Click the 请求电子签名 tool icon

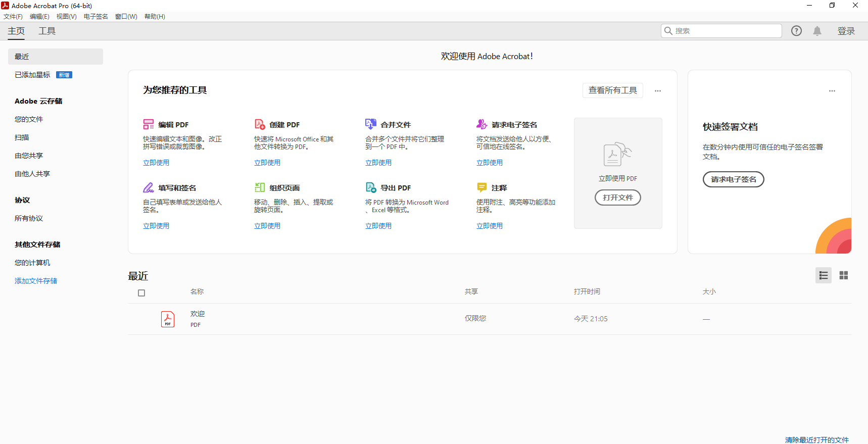482,124
